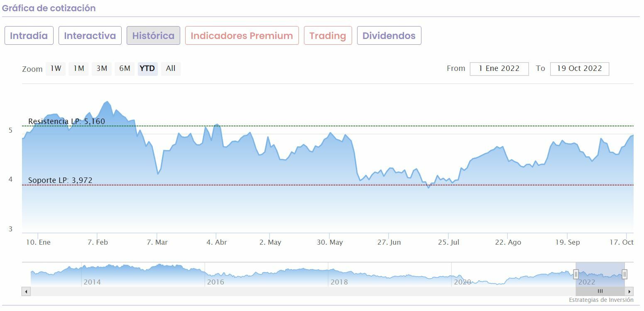Set zoom range to 3M
This screenshot has width=644, height=311.
pyautogui.click(x=102, y=68)
